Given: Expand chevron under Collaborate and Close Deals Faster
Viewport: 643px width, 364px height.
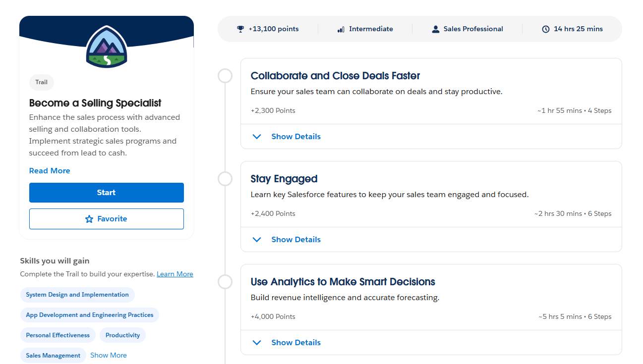Looking at the screenshot, I should pos(257,137).
